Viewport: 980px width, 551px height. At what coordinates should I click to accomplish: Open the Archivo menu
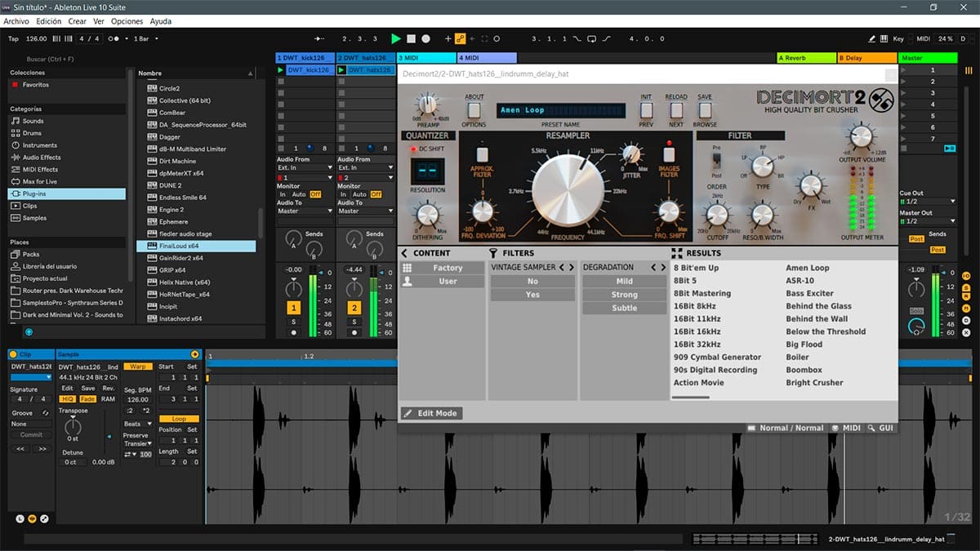click(16, 21)
